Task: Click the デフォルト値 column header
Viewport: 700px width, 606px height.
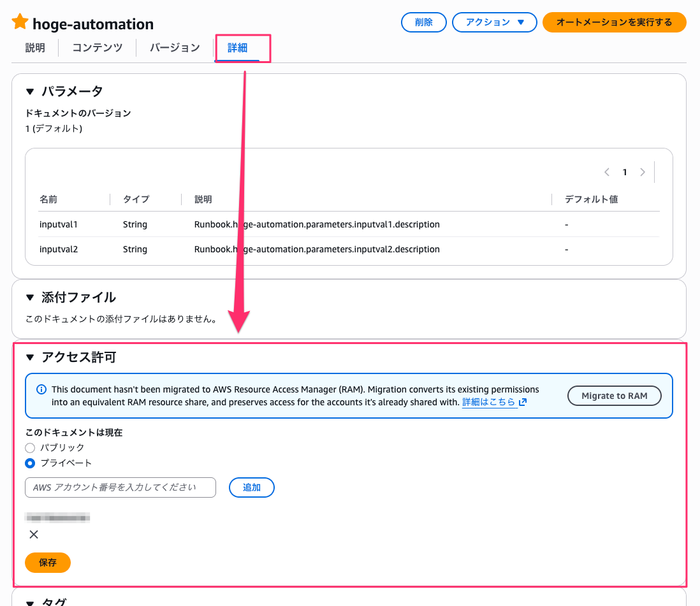Action: tap(592, 199)
